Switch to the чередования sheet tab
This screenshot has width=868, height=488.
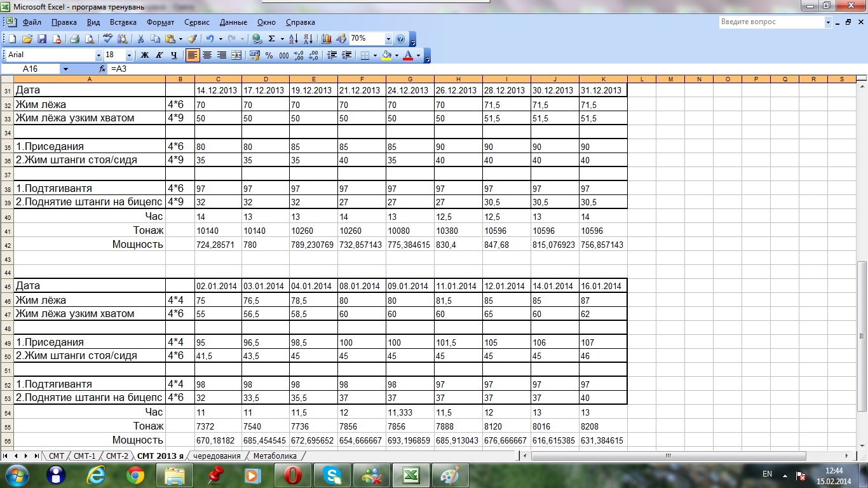(x=217, y=456)
